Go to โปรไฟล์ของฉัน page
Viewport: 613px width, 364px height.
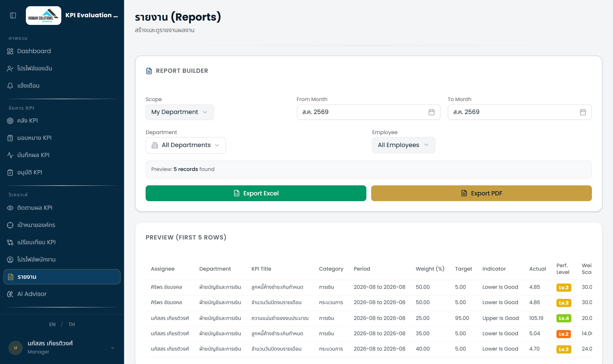tap(62, 68)
